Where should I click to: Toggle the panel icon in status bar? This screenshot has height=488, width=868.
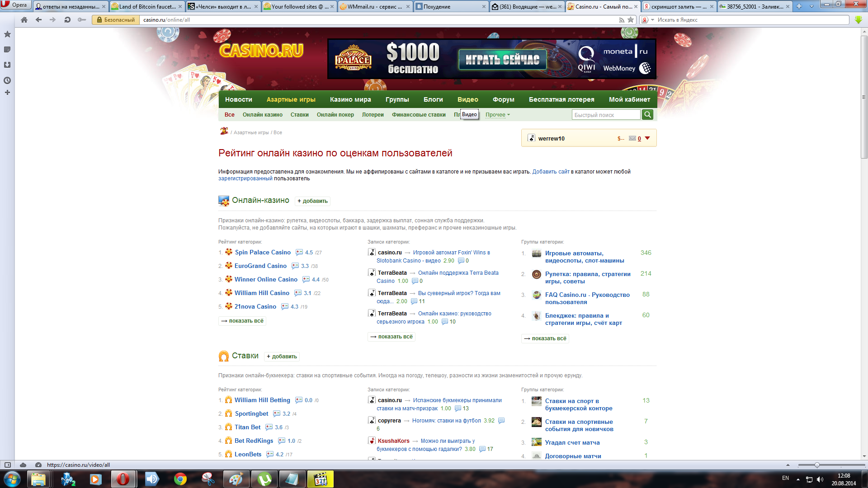point(8,465)
